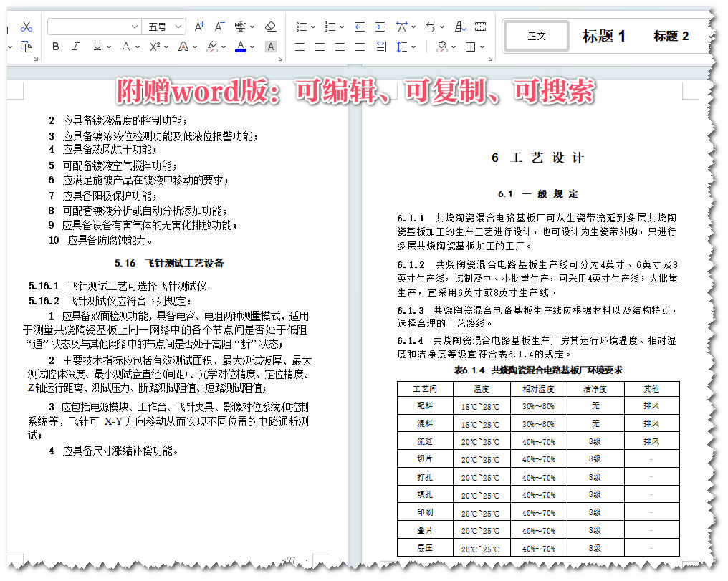Toggle italic formatting
Viewport: 728px width, 581px height.
click(x=75, y=47)
